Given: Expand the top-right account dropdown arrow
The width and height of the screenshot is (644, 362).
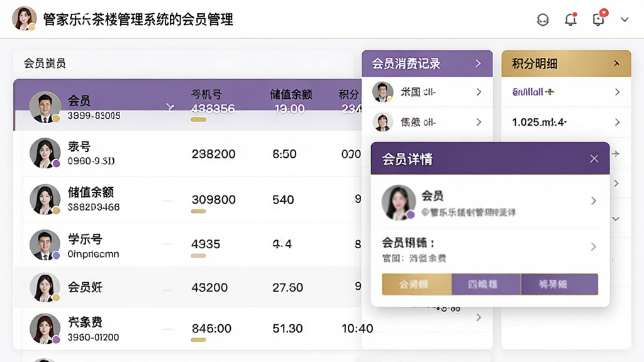Looking at the screenshot, I should coord(625,19).
